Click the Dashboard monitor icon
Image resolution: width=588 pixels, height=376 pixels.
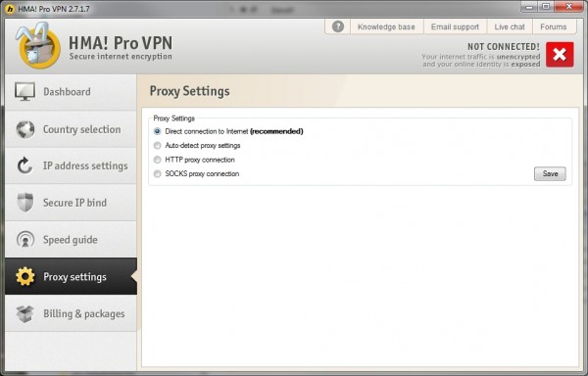click(x=24, y=91)
